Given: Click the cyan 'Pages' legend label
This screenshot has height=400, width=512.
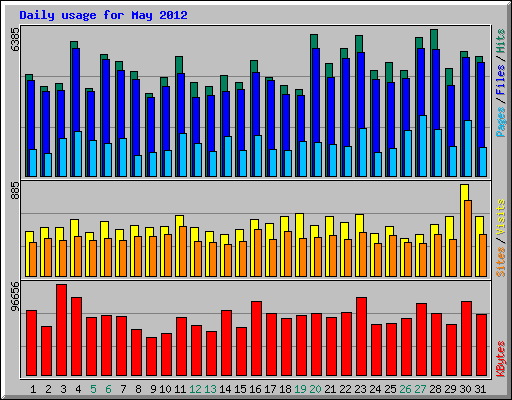Looking at the screenshot, I should point(501,122).
